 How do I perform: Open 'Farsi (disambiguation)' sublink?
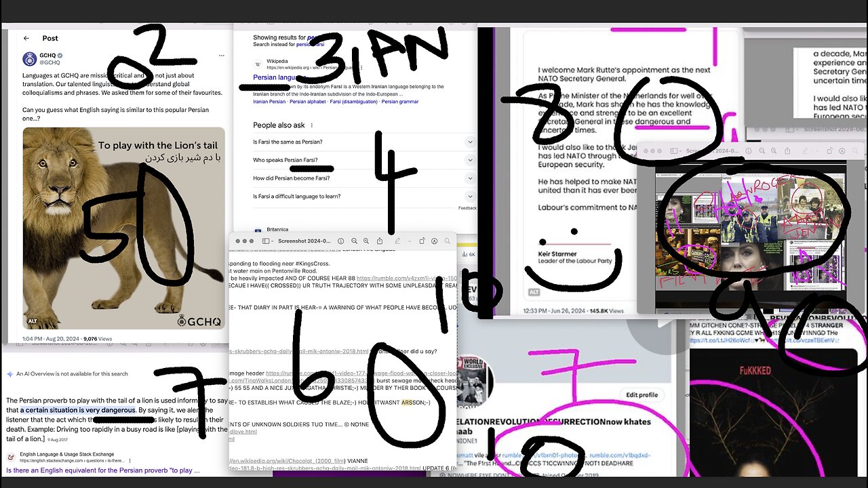click(x=353, y=102)
